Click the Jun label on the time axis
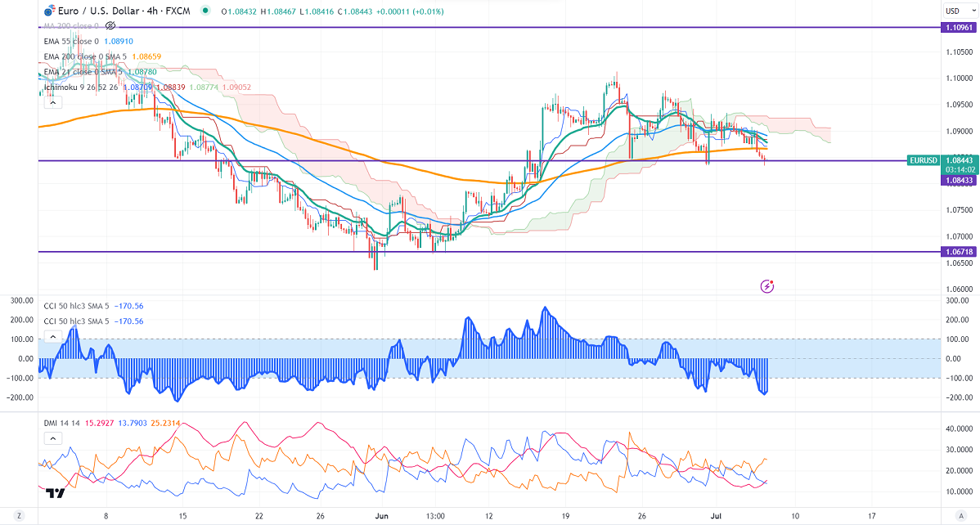Screen dimensions: 980x525 pyautogui.click(x=380, y=516)
